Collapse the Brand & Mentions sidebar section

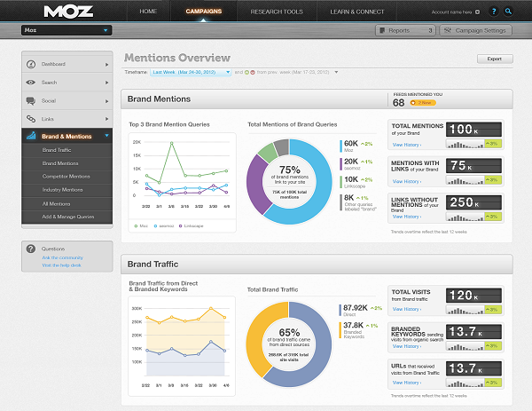click(x=106, y=136)
